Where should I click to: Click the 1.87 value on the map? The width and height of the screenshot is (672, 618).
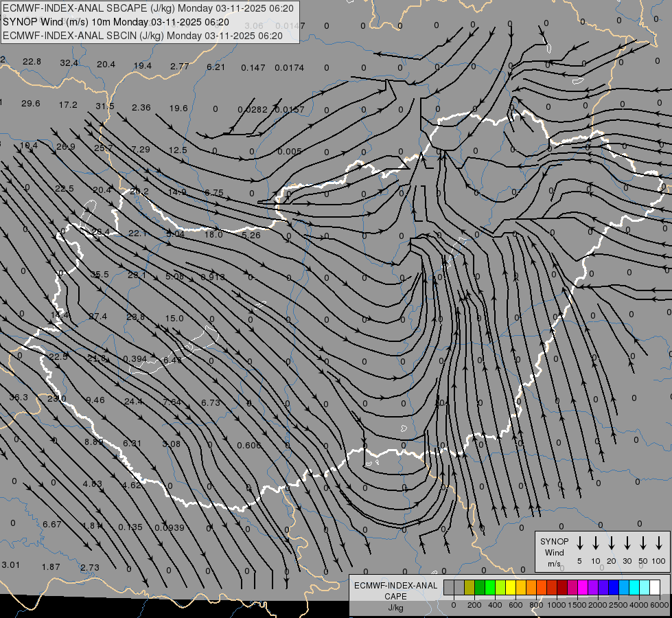click(51, 566)
